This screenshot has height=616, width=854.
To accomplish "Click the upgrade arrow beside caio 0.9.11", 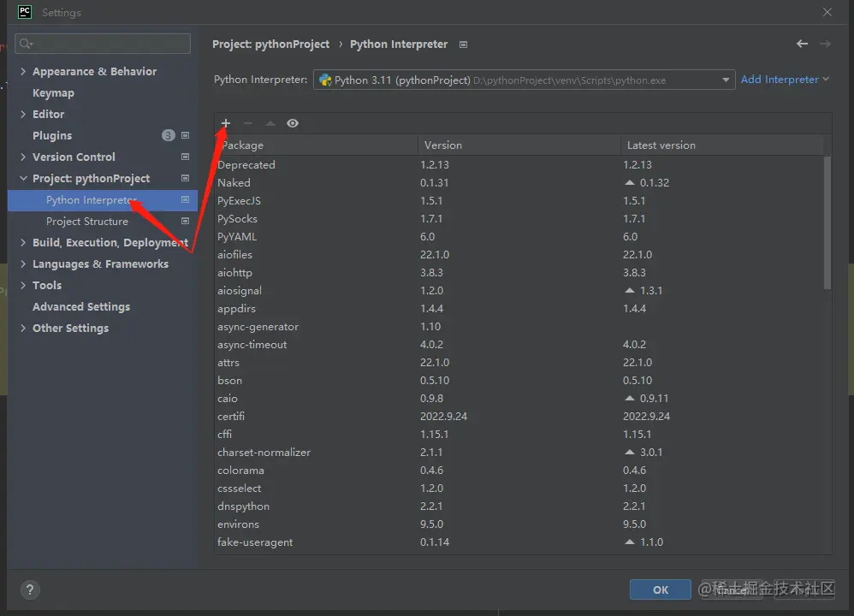I will coord(630,398).
